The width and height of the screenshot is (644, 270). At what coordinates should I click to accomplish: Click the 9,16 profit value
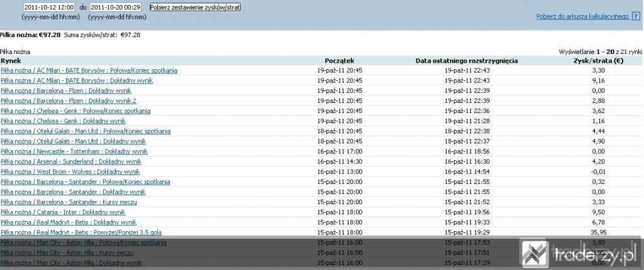[x=599, y=80]
